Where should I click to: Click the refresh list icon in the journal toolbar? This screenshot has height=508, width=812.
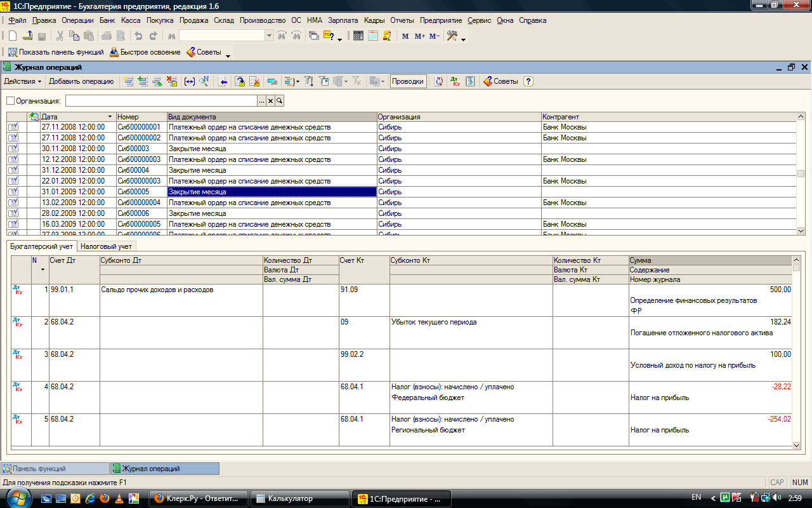pos(438,81)
